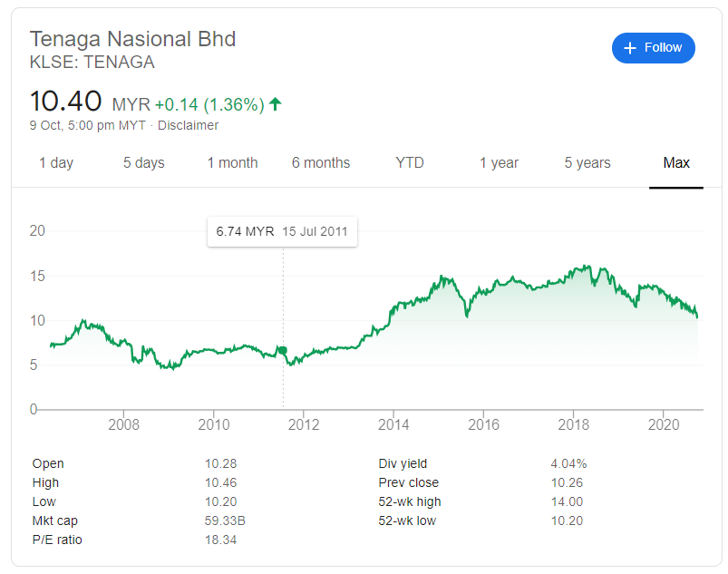Image resolution: width=728 pixels, height=574 pixels.
Task: Click the blue Follow button
Action: [653, 48]
